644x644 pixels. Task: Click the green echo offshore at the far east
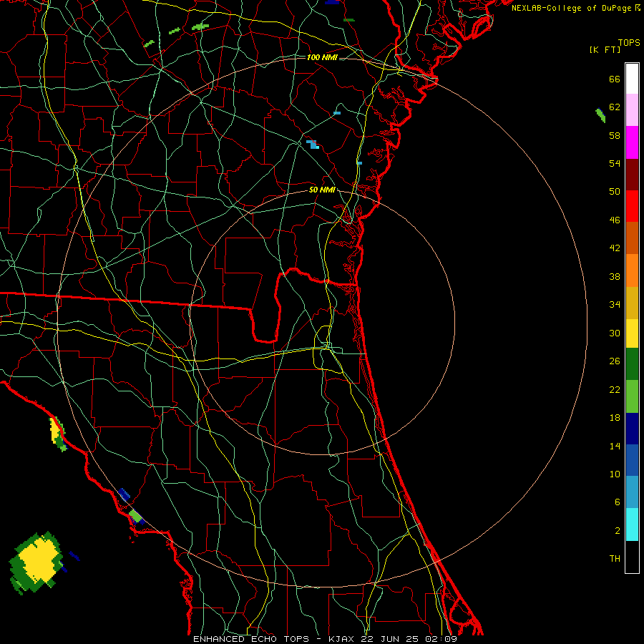click(x=600, y=115)
